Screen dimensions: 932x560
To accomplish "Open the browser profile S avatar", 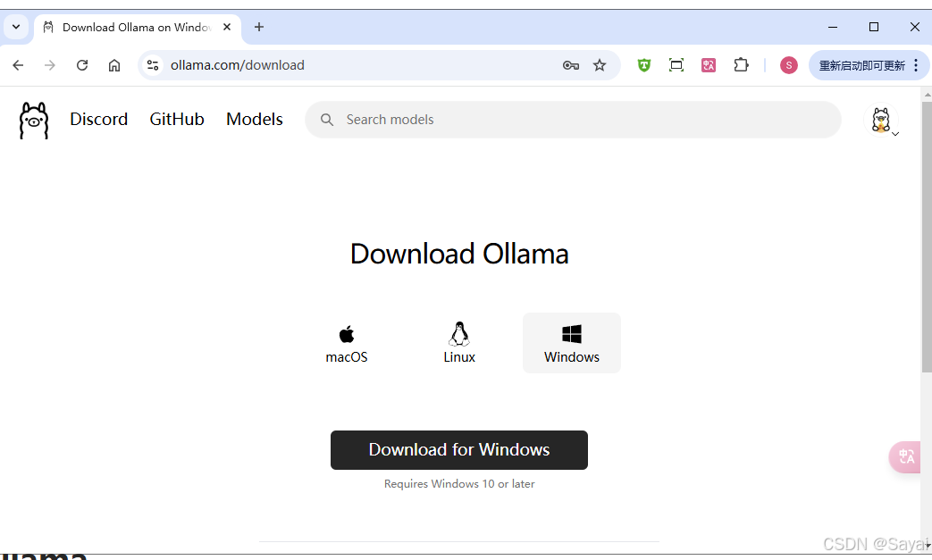I will pos(789,65).
